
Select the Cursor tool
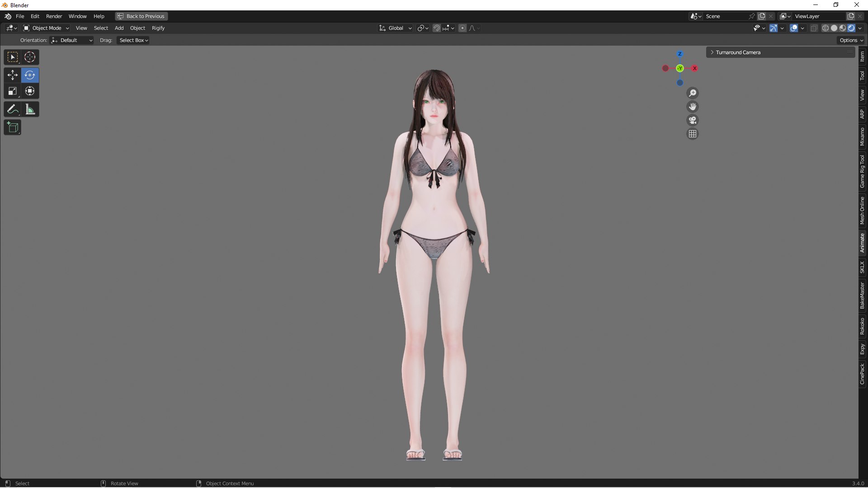coord(30,57)
